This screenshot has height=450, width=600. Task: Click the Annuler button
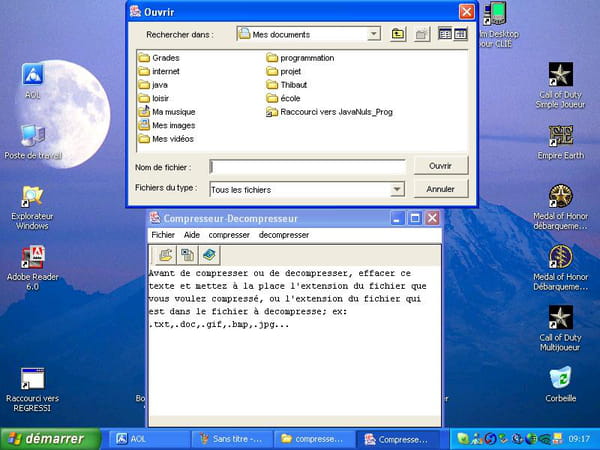[x=440, y=189]
